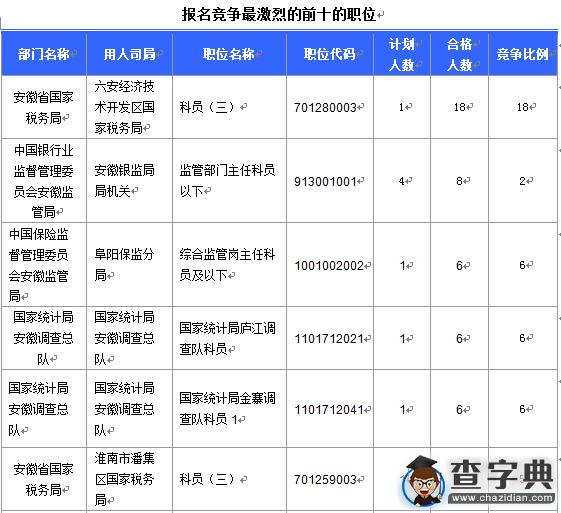This screenshot has width=561, height=513.
Task: Select position code 701280003
Action: (x=325, y=107)
